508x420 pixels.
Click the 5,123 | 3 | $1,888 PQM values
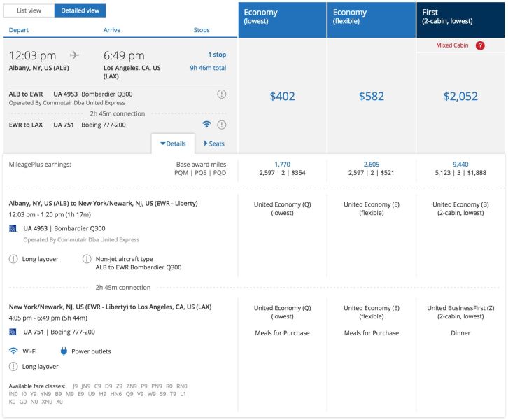coord(460,173)
